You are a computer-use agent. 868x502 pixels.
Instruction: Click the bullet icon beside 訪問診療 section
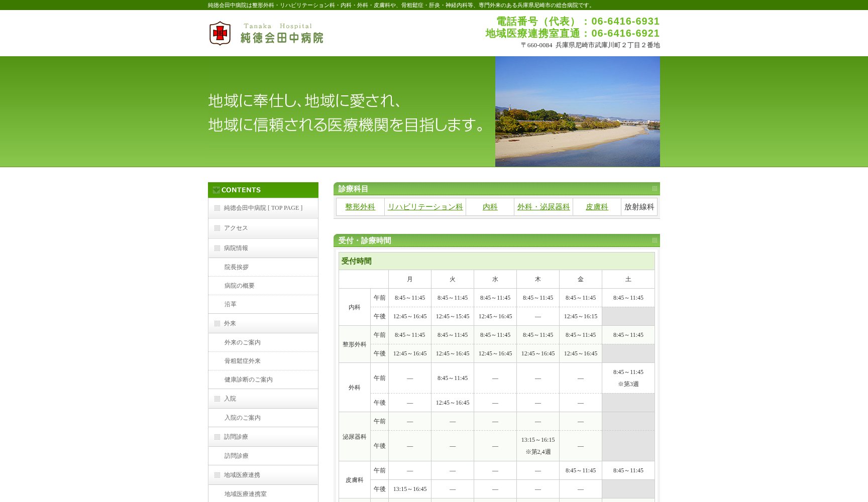coord(216,437)
